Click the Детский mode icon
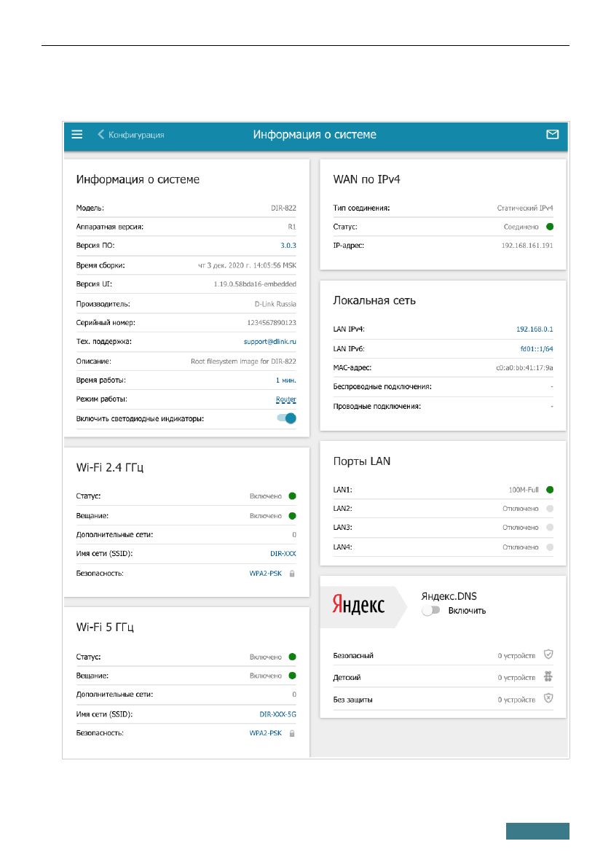This screenshot has height=868, width=611. pos(548,676)
